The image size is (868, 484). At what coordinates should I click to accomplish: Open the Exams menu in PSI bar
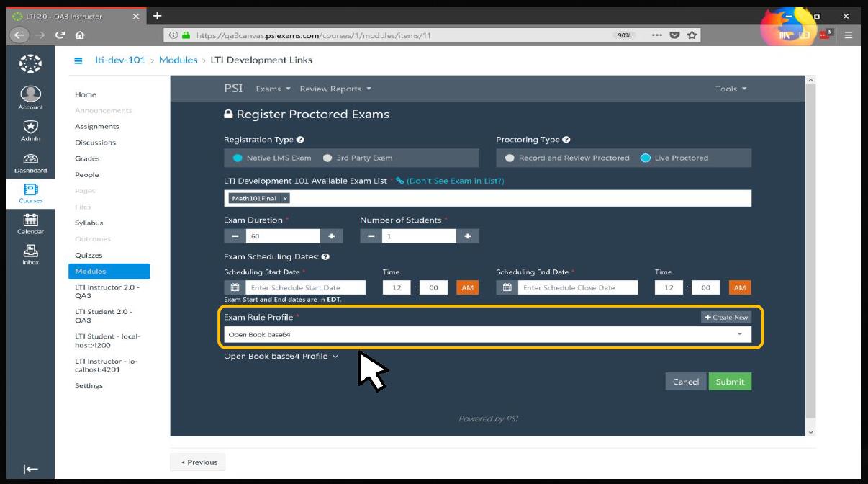(x=273, y=89)
